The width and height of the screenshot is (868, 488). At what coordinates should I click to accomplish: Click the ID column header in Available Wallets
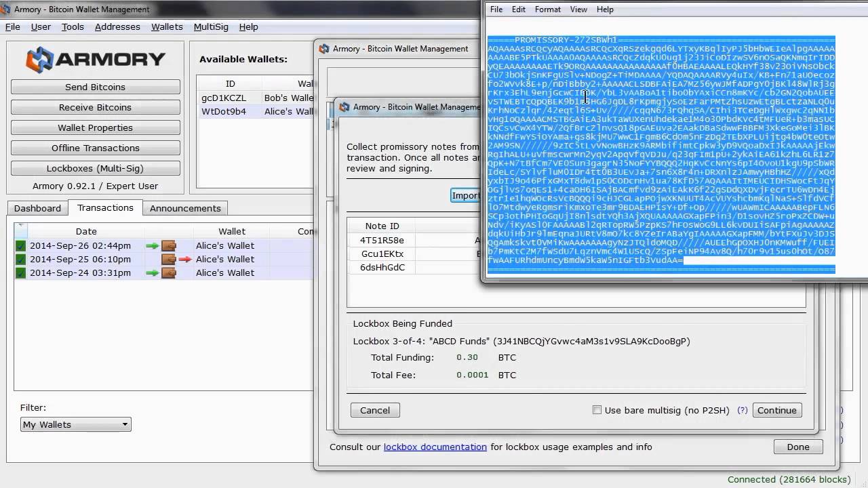(x=231, y=83)
